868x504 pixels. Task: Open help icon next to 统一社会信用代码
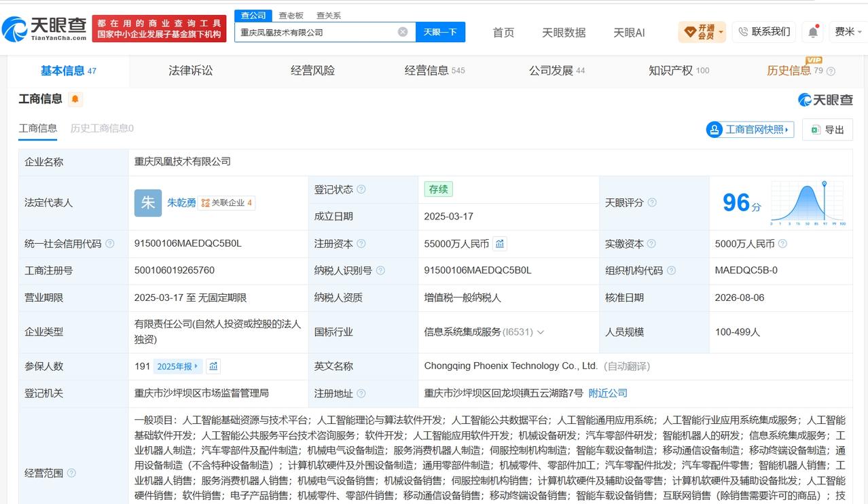tap(109, 243)
